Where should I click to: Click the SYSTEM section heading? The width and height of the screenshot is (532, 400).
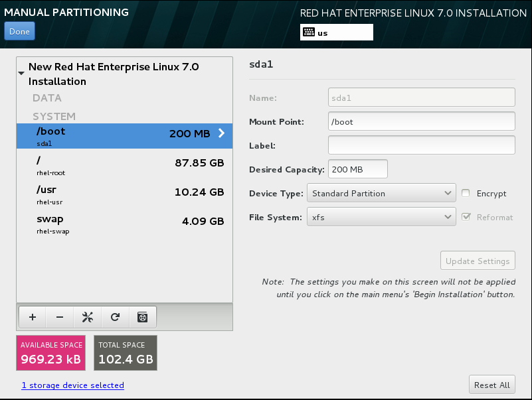click(54, 116)
